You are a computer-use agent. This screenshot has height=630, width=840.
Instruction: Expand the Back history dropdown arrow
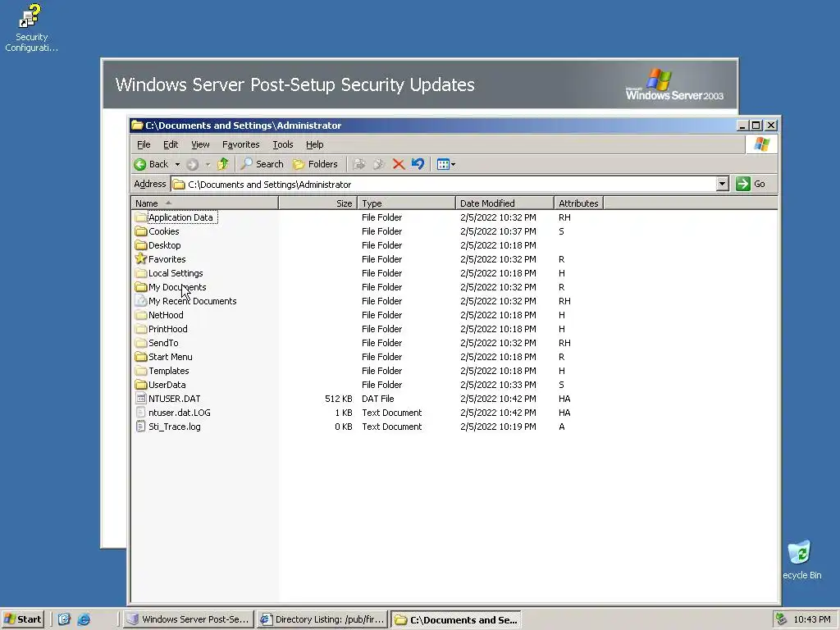177,164
